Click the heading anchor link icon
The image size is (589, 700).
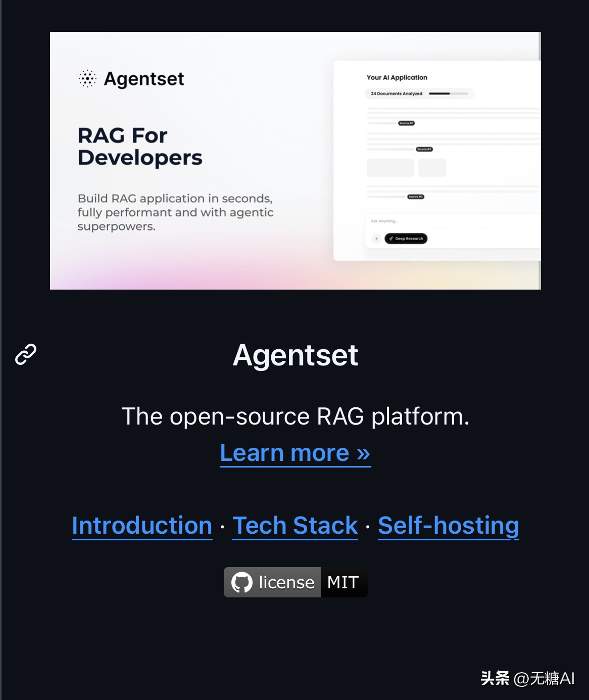pyautogui.click(x=26, y=354)
